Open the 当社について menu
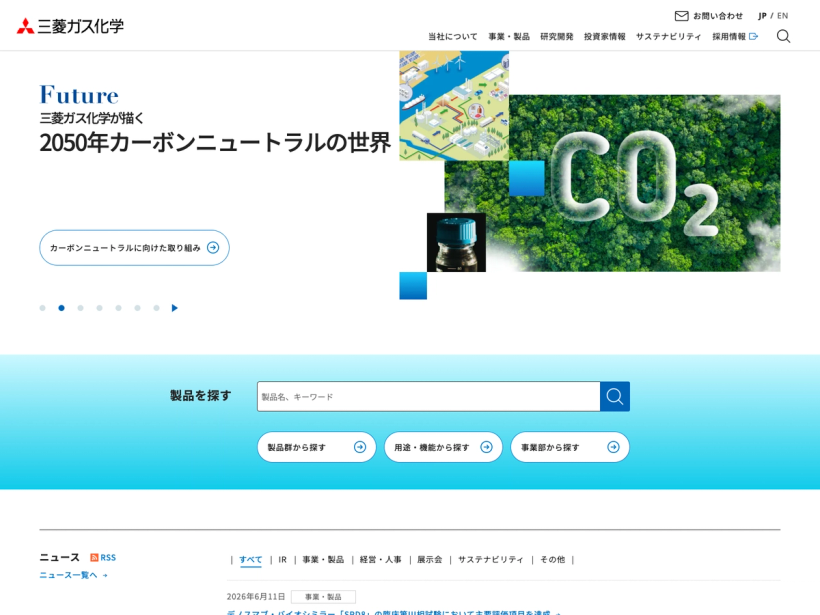The width and height of the screenshot is (820, 615). [x=453, y=37]
